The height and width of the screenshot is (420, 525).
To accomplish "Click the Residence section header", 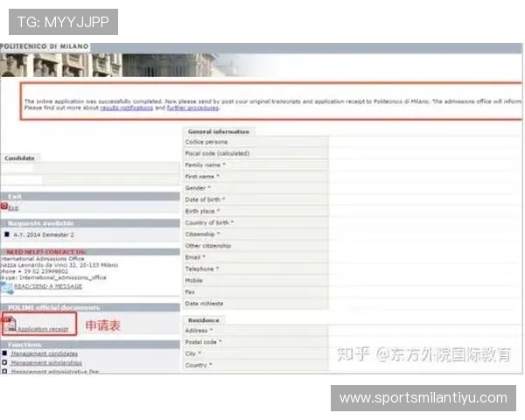I will pos(204,320).
